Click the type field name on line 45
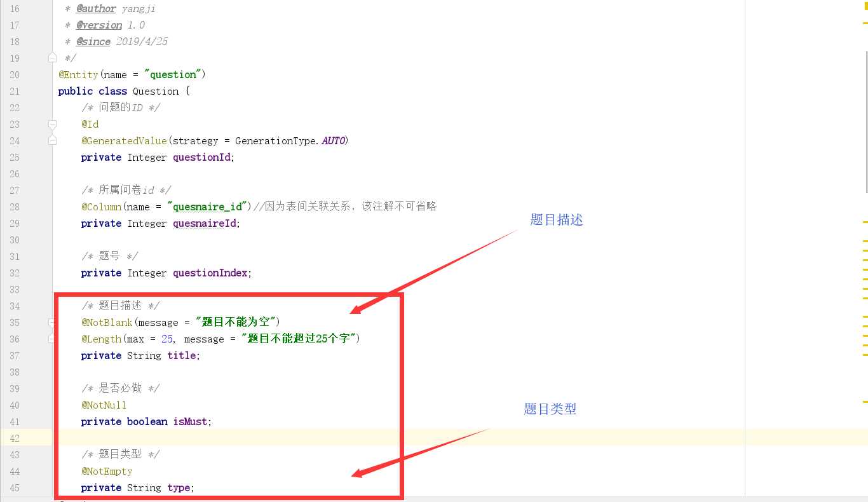868x502 pixels. (x=179, y=487)
